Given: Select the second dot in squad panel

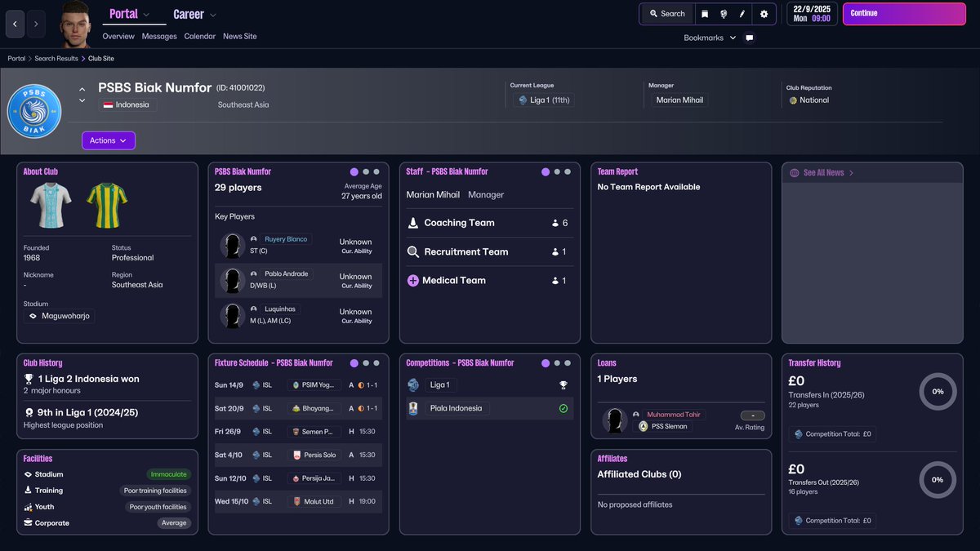Looking at the screenshot, I should tap(366, 172).
